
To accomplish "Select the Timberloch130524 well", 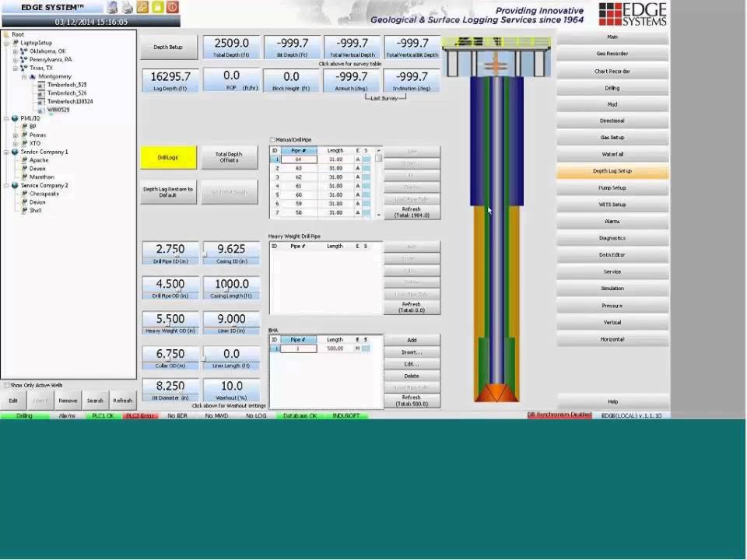I will [70, 101].
